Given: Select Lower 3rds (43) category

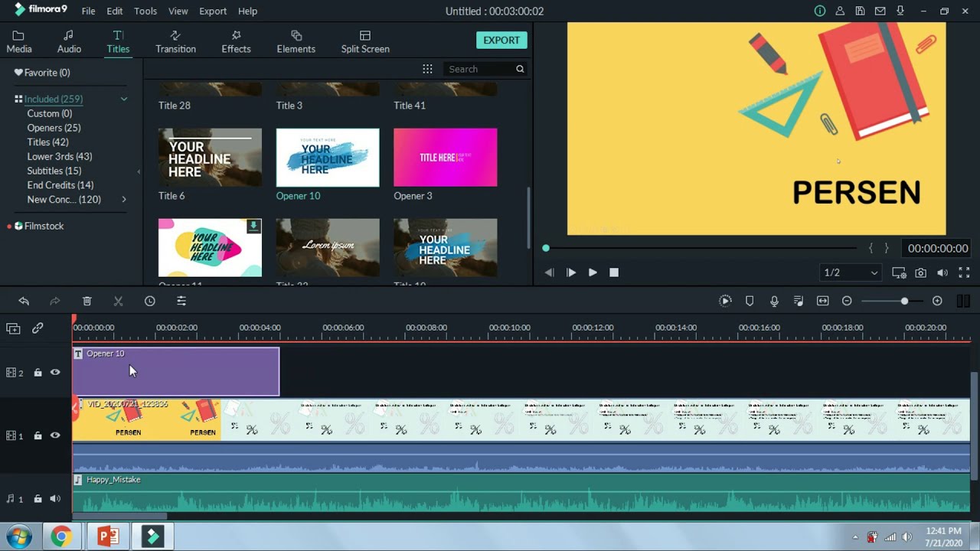Looking at the screenshot, I should pyautogui.click(x=60, y=156).
